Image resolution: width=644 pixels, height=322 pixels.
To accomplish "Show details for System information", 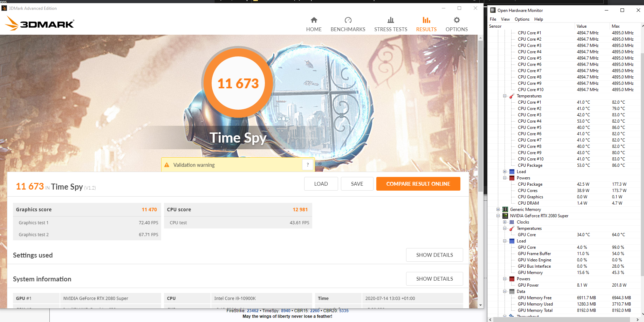I will pos(434,279).
